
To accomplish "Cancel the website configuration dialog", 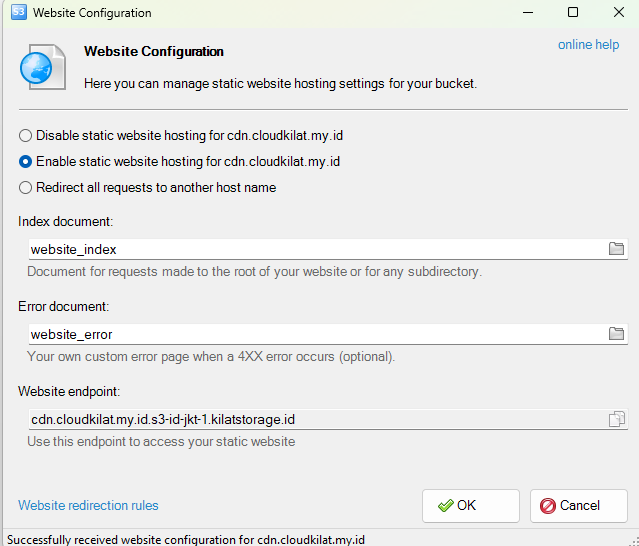I will (578, 506).
